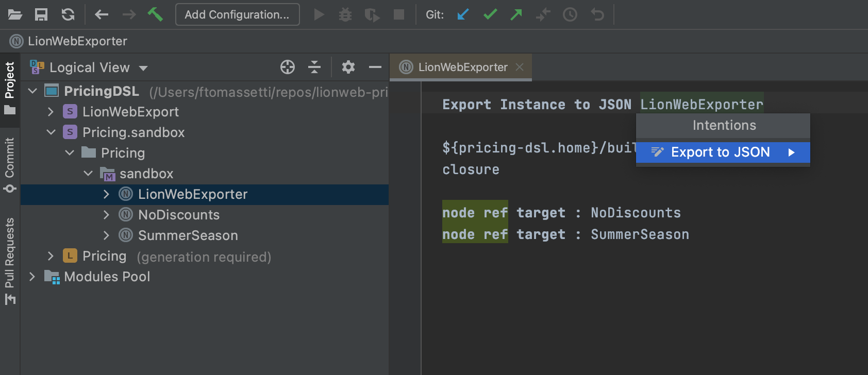This screenshot has height=375, width=868.
Task: Navigate forward with the right arrow
Action: coord(129,14)
